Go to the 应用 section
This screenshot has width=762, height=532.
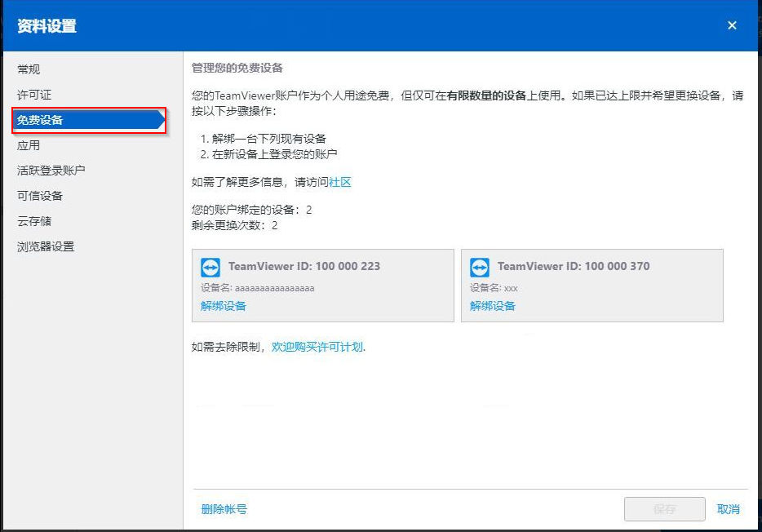point(29,145)
